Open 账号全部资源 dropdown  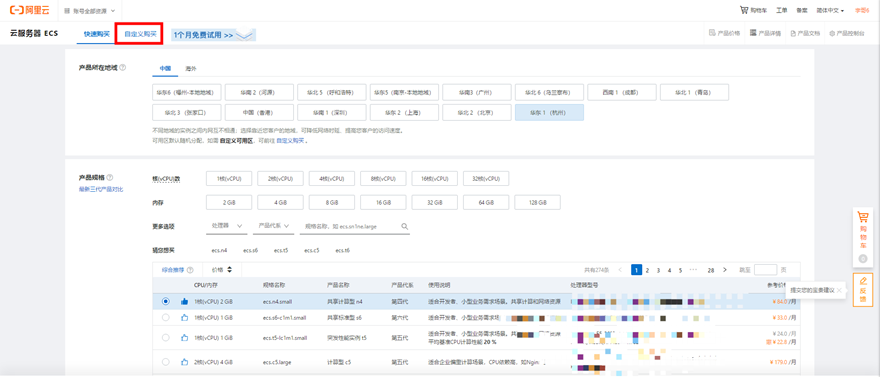click(90, 11)
